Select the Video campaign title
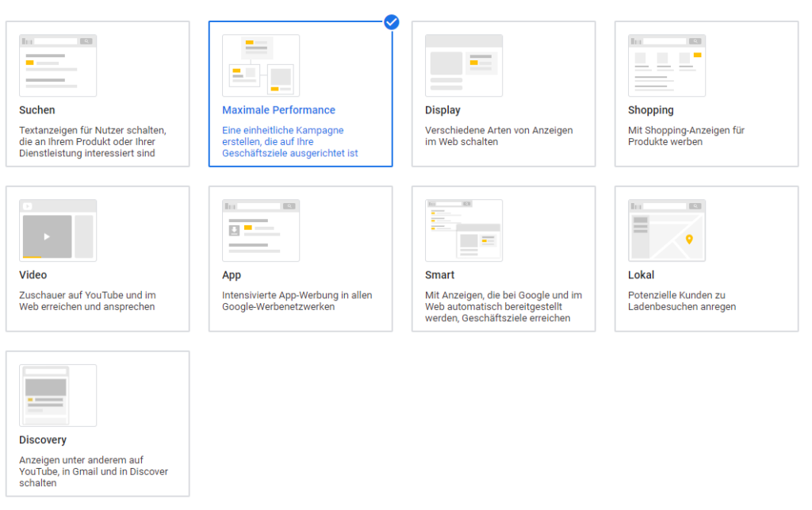 [x=33, y=275]
